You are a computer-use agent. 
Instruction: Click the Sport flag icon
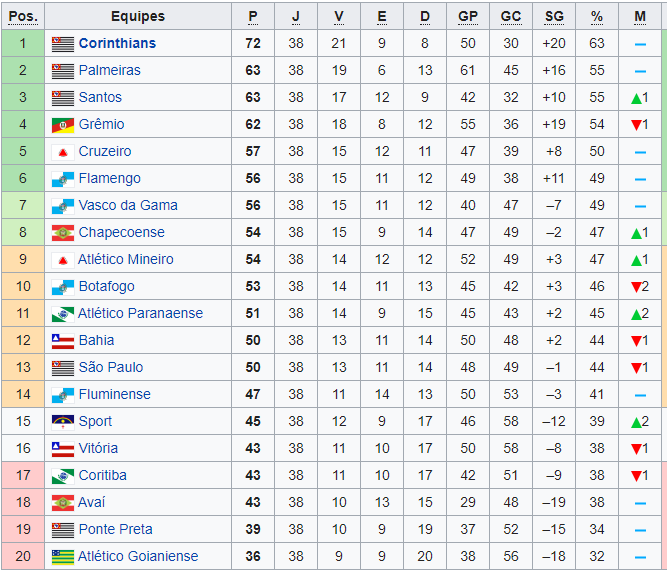click(x=63, y=422)
